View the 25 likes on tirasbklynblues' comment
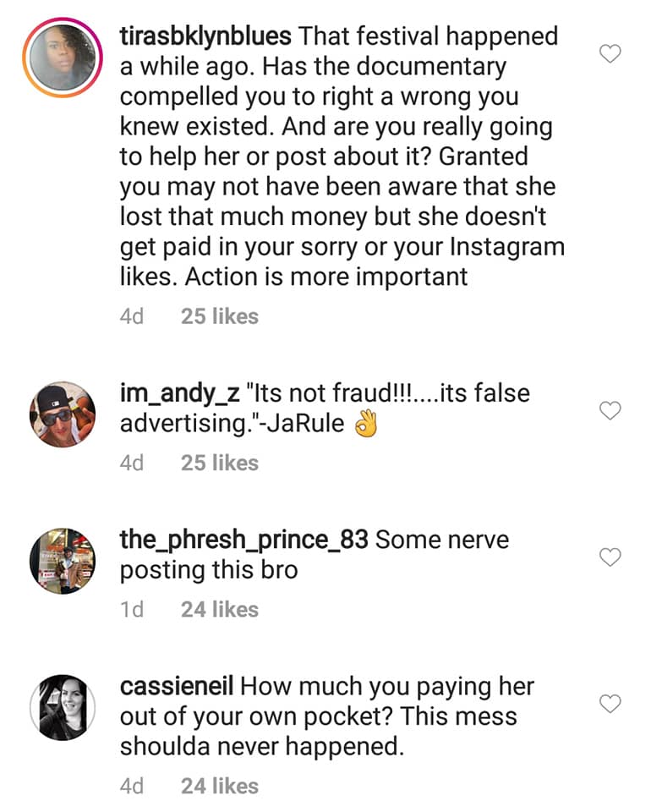Image resolution: width=662 pixels, height=812 pixels. coord(220,316)
